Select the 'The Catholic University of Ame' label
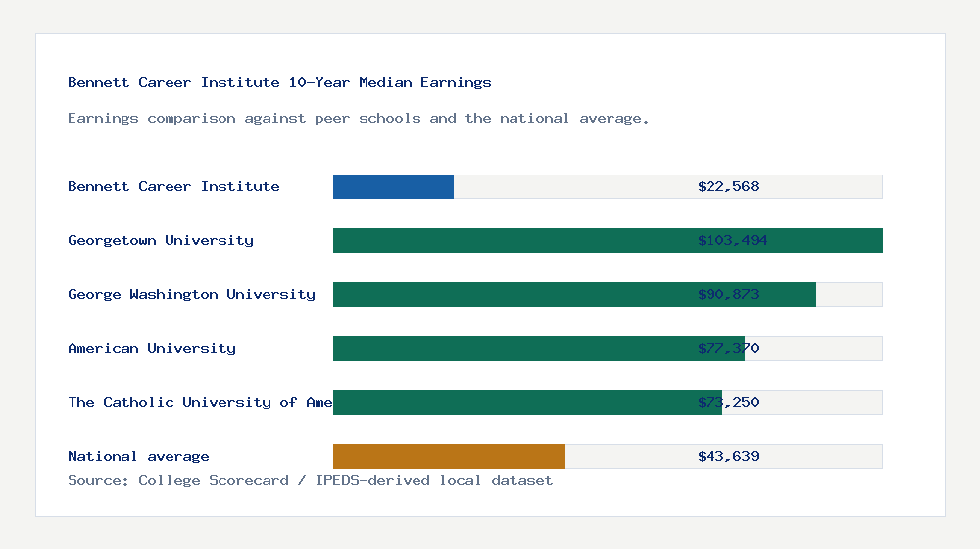The width and height of the screenshot is (980, 549). click(x=200, y=402)
